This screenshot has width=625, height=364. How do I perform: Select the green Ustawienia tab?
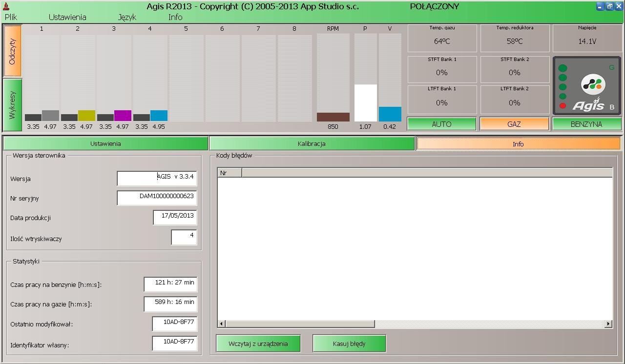[x=105, y=144]
